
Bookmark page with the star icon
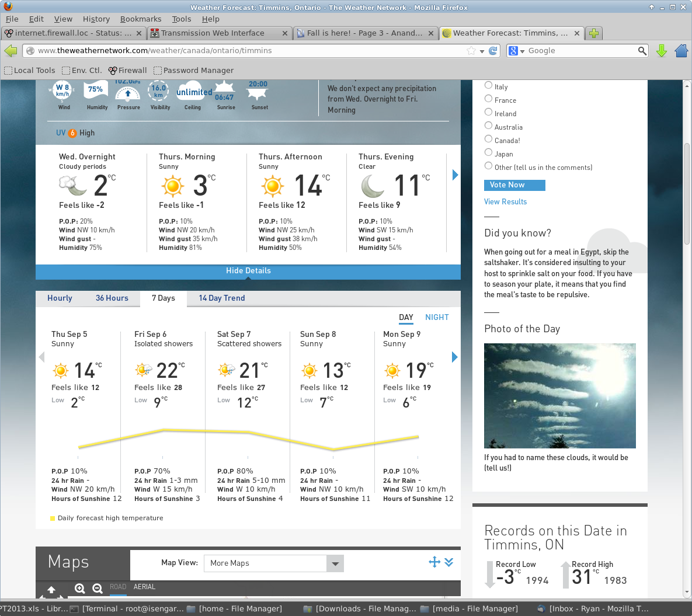[471, 51]
